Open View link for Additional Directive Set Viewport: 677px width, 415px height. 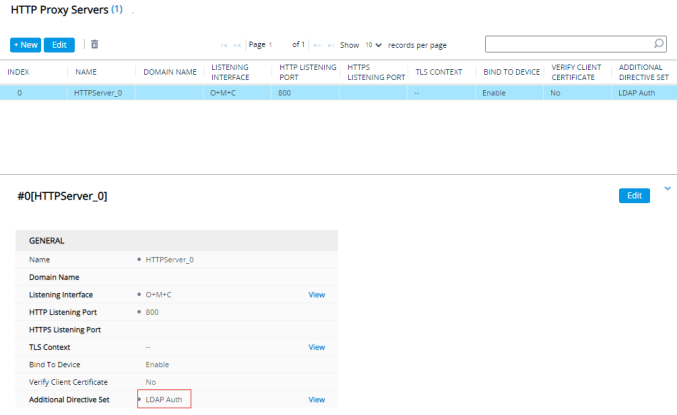[316, 399]
